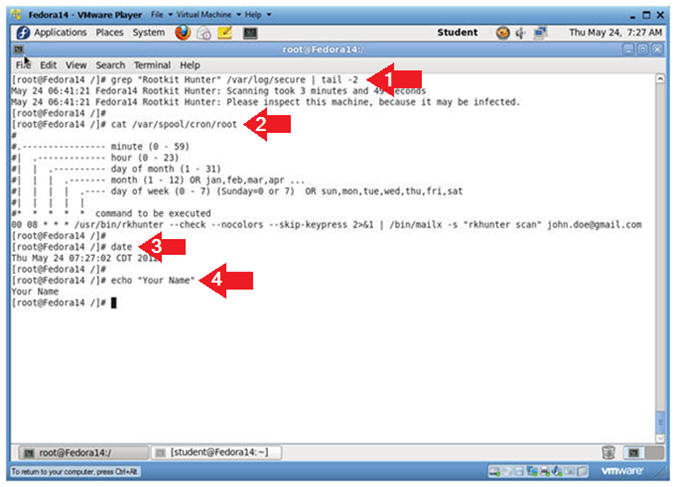The height and width of the screenshot is (487, 676).
Task: Launch Terminal from the top panel
Action: tap(250, 33)
